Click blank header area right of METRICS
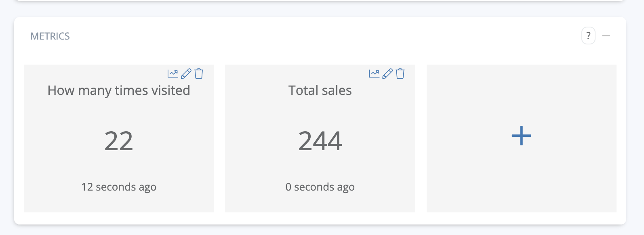This screenshot has width=644, height=235. pyautogui.click(x=323, y=36)
